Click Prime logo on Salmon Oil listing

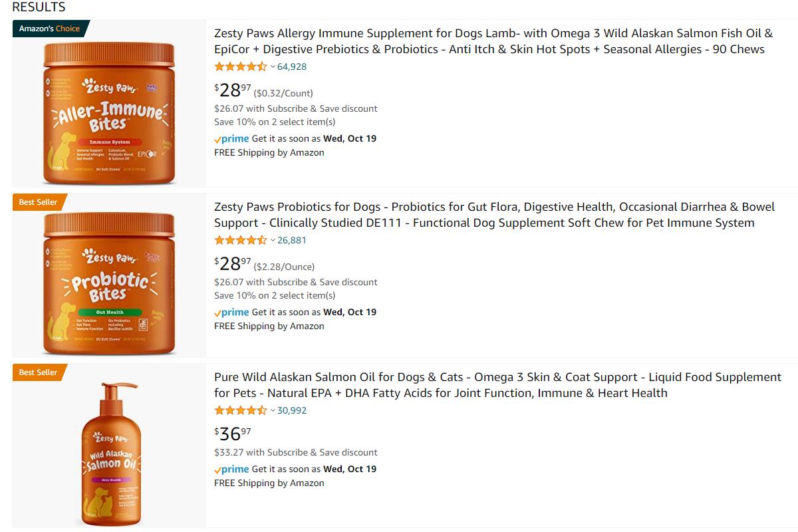point(231,469)
